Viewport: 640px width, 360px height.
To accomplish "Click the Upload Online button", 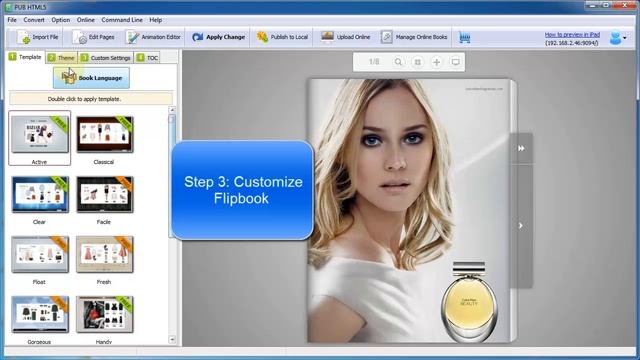I will tap(345, 37).
